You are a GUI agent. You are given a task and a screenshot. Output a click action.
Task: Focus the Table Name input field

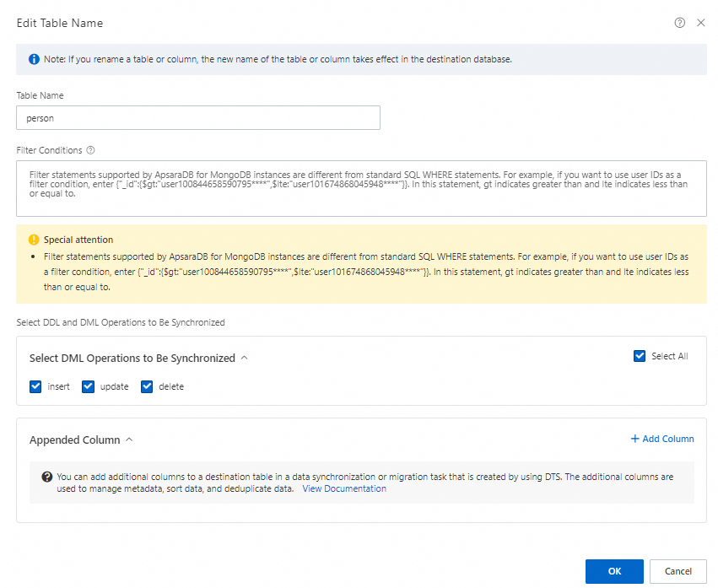198,118
